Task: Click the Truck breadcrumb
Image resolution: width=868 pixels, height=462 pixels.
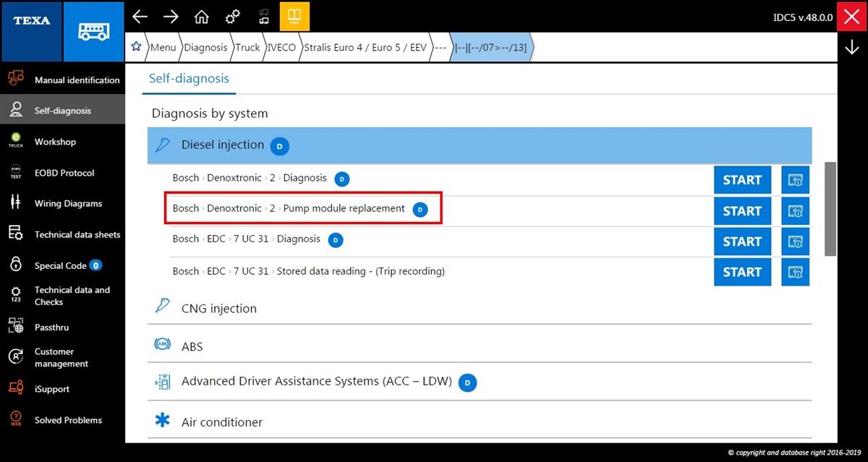Action: click(x=247, y=48)
